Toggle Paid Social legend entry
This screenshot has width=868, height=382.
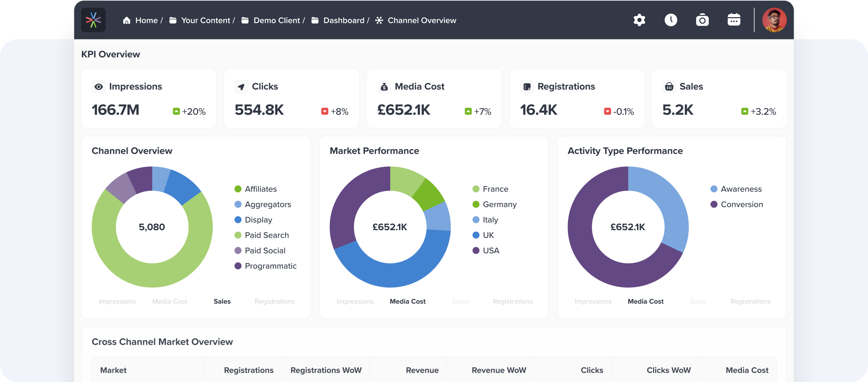tap(260, 250)
